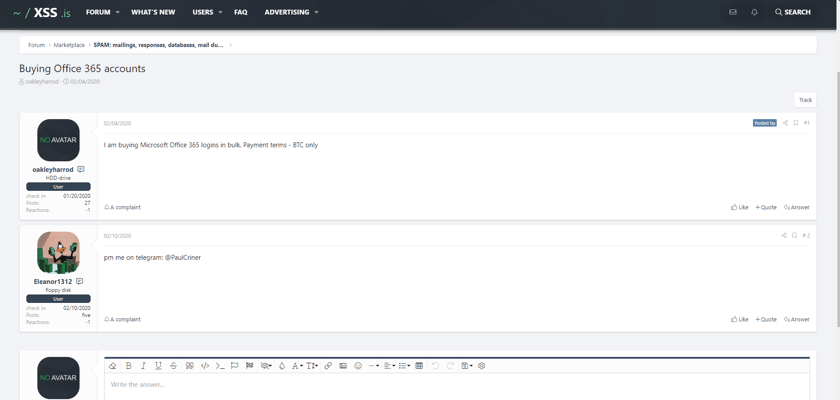Toggle bold formatting in the editor
This screenshot has width=840, height=400.
pyautogui.click(x=129, y=366)
